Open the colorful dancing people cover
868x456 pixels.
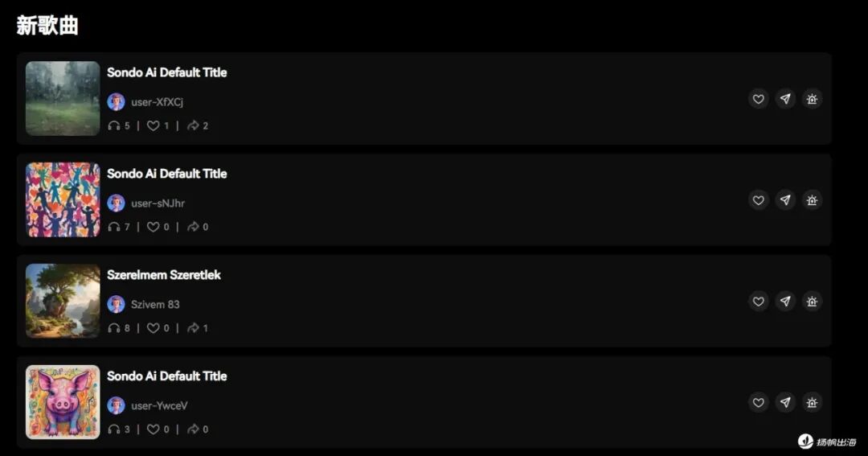[x=63, y=200]
